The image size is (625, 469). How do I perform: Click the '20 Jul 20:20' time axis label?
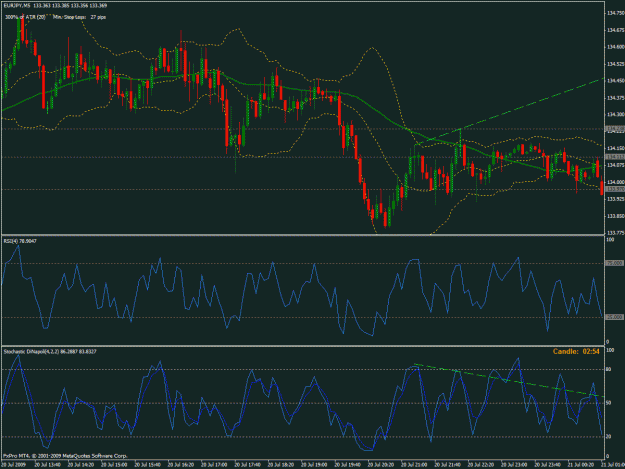pos(381,465)
